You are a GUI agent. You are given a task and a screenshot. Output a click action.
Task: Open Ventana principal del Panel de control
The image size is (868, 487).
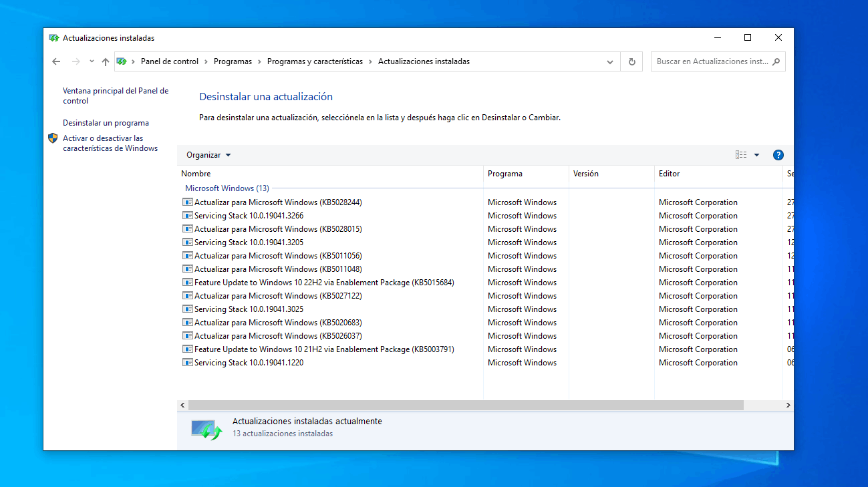point(116,96)
